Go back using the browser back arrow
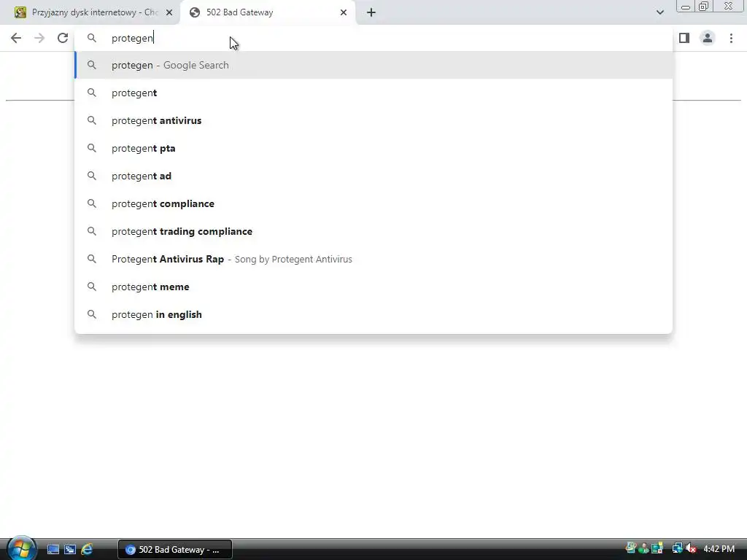Viewport: 747px width, 560px height. pos(16,38)
